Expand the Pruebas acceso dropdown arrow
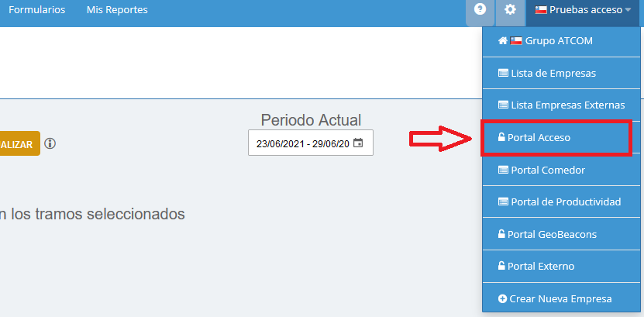644x317 pixels. coord(628,10)
